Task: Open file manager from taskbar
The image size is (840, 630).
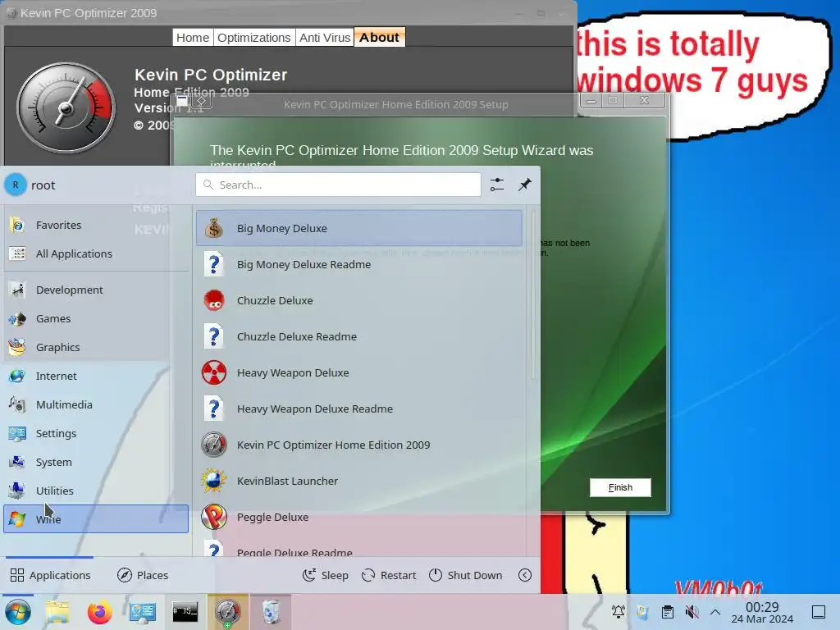Action: coord(57,612)
